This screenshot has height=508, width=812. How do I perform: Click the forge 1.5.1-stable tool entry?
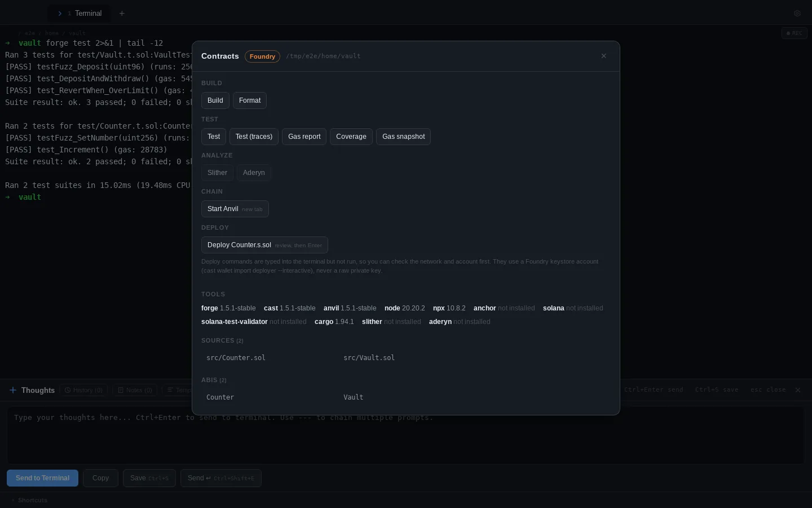228,308
